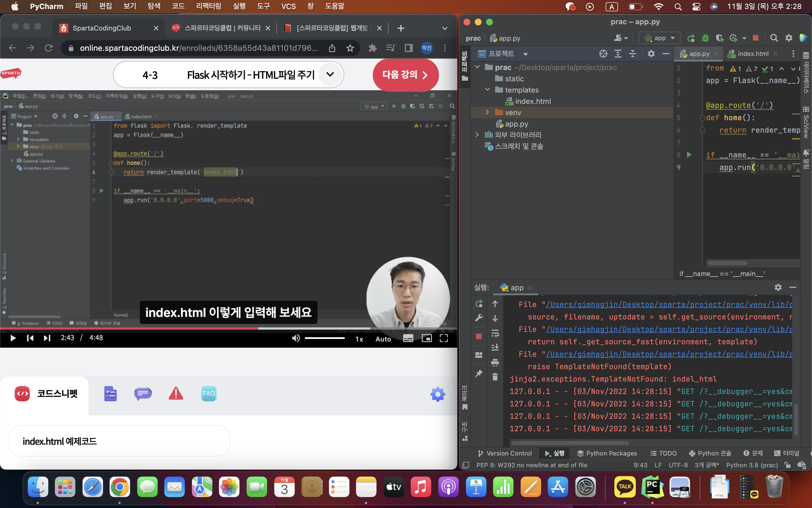812x508 pixels.
Task: Switch to the index.html editor tab
Action: [x=753, y=54]
